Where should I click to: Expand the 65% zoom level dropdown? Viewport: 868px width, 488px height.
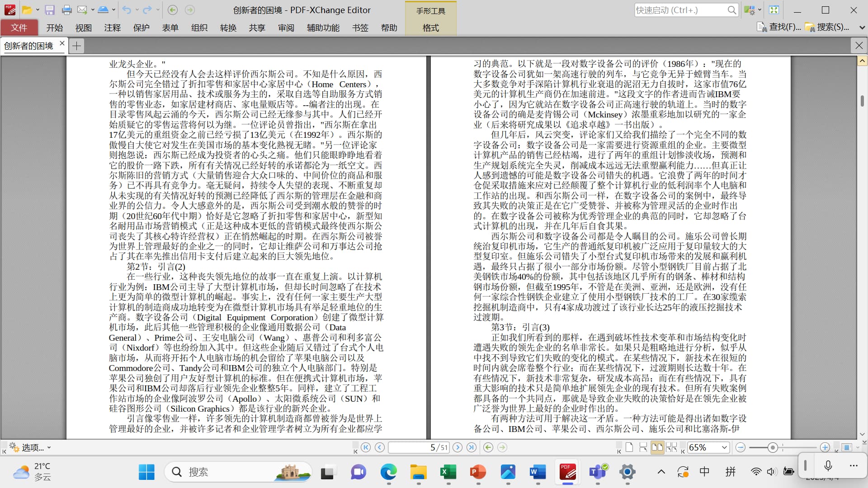724,447
